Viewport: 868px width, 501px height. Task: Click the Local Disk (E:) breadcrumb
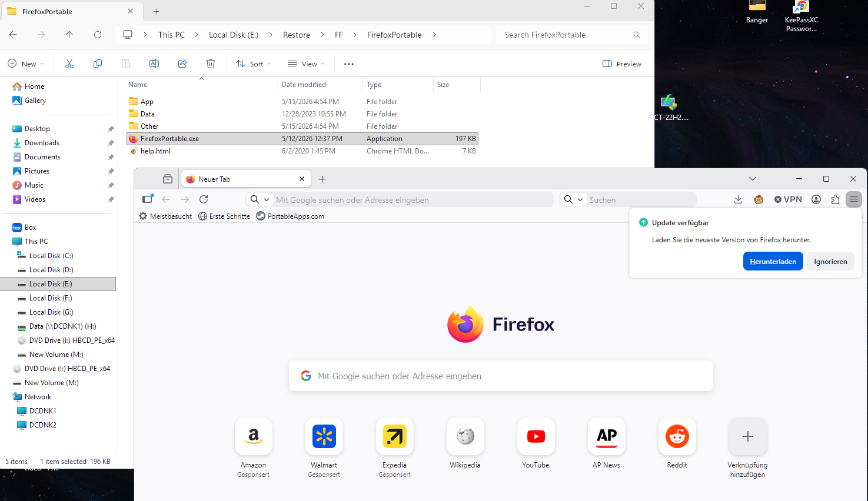click(234, 35)
